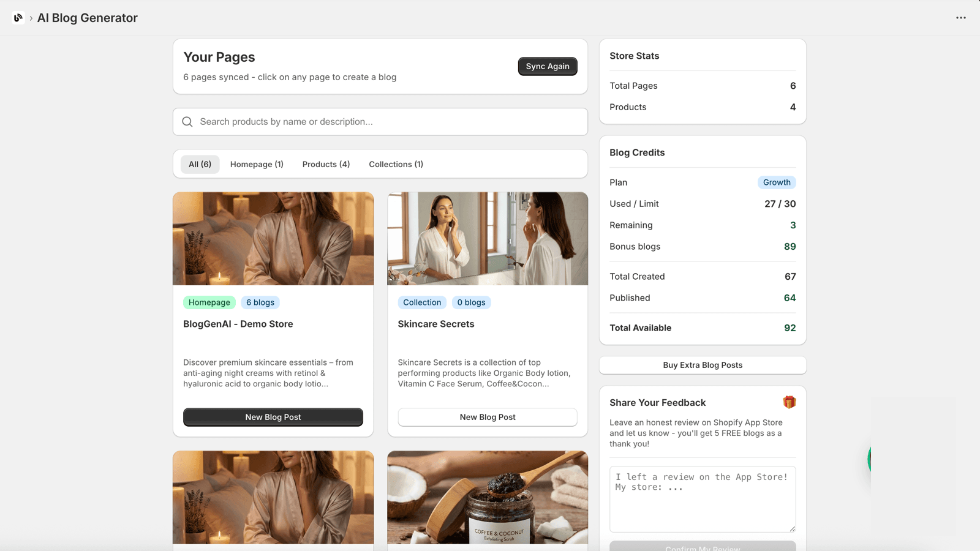Click the Growth plan badge
The height and width of the screenshot is (551, 980).
[777, 182]
